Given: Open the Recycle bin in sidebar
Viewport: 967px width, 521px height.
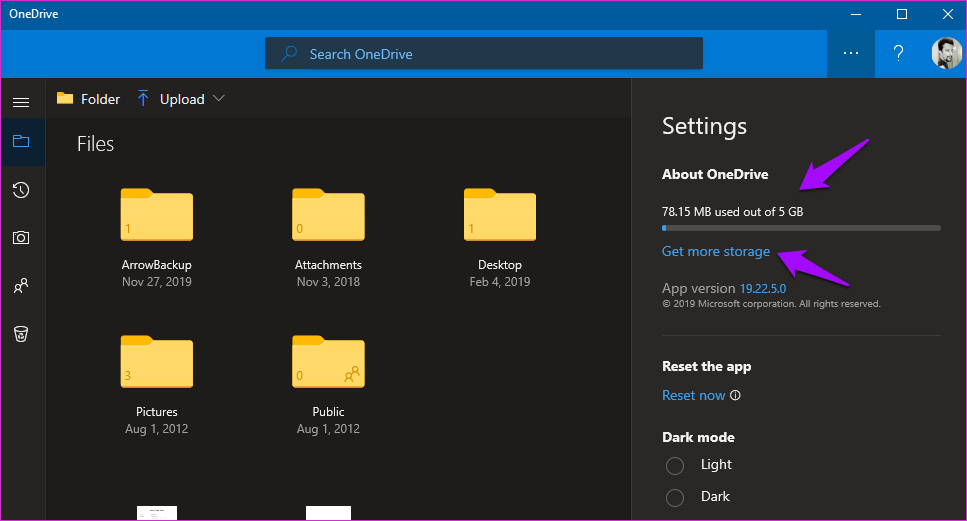Looking at the screenshot, I should pyautogui.click(x=21, y=334).
